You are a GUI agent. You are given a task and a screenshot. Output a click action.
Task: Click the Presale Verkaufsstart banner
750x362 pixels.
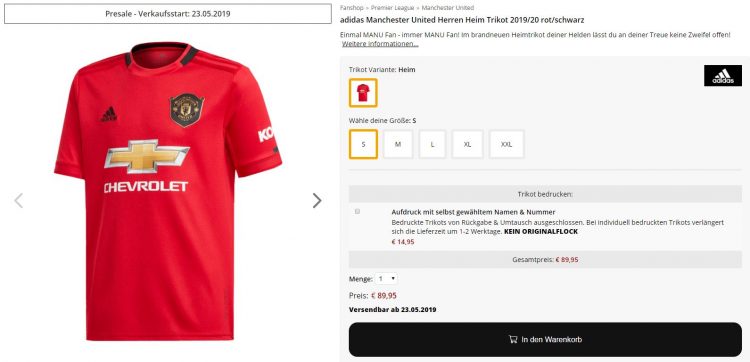168,14
